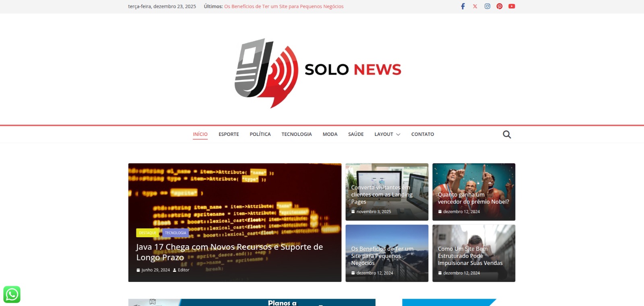Go to the Início menu item
644x306 pixels.
[200, 134]
